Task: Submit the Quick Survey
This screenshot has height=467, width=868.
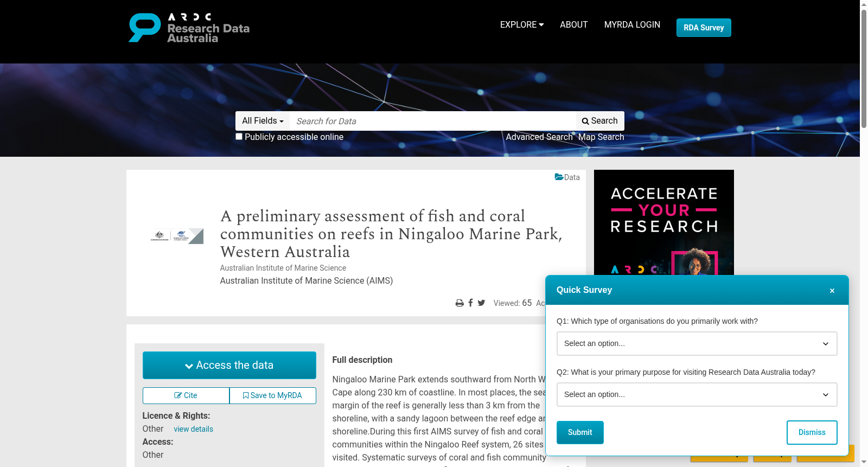Action: click(580, 432)
